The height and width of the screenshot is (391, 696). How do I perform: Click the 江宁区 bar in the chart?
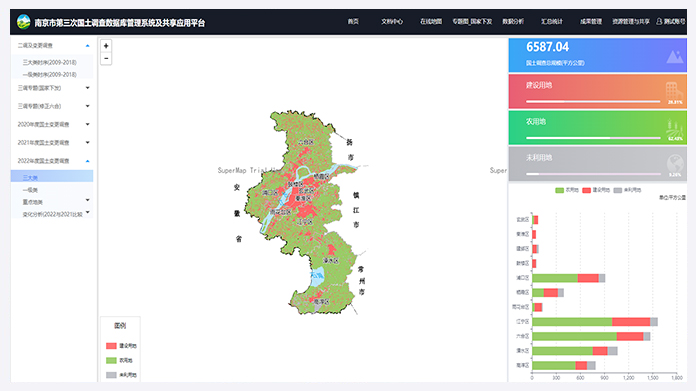(x=595, y=322)
